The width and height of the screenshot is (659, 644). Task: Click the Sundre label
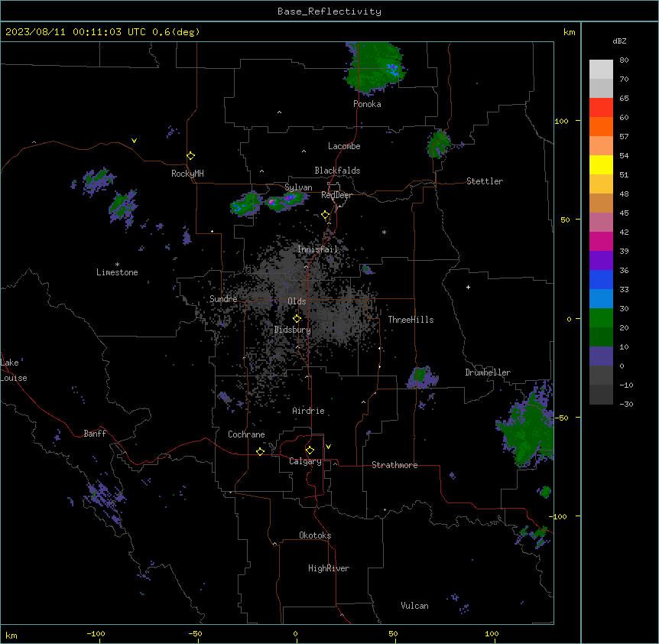pos(223,299)
